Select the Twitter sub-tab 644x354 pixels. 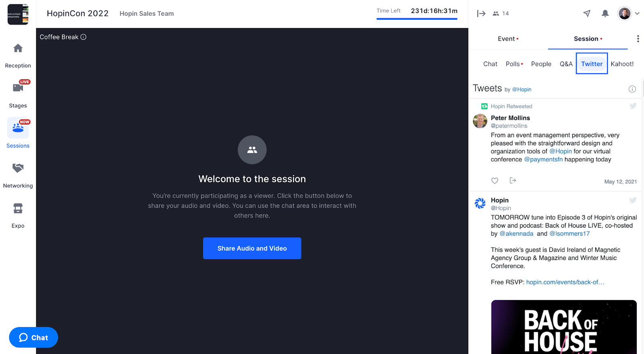[x=592, y=64]
